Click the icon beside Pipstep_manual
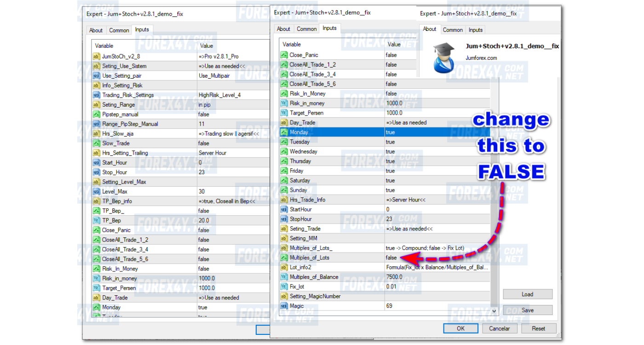The width and height of the screenshot is (644, 345). coord(96,114)
